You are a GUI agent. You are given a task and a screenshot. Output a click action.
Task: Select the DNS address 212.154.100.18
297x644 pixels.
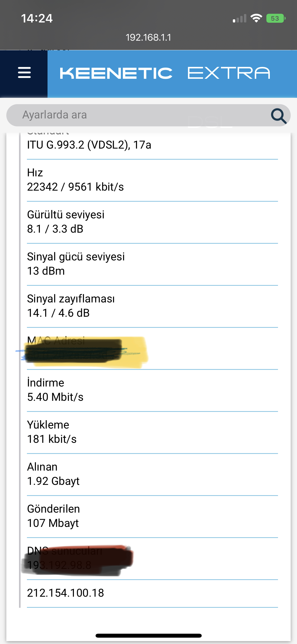[x=65, y=593]
